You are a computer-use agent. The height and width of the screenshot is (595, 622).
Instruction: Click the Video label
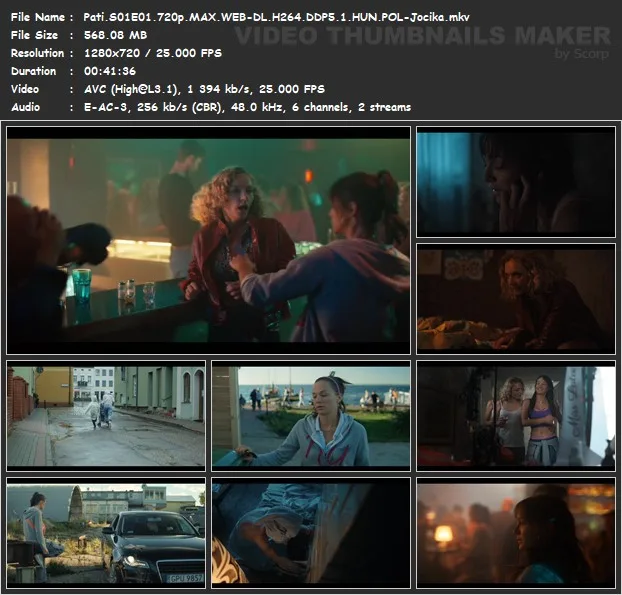[x=25, y=89]
